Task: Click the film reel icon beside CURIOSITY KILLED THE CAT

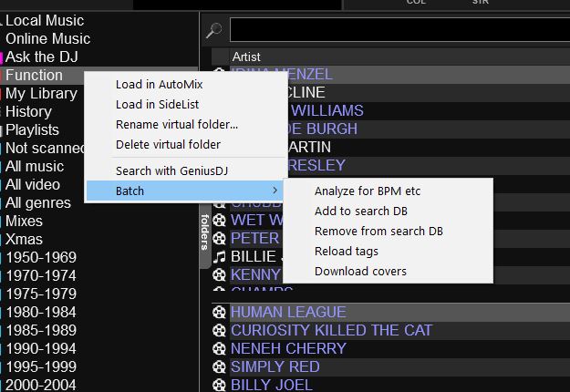Action: pyautogui.click(x=219, y=330)
